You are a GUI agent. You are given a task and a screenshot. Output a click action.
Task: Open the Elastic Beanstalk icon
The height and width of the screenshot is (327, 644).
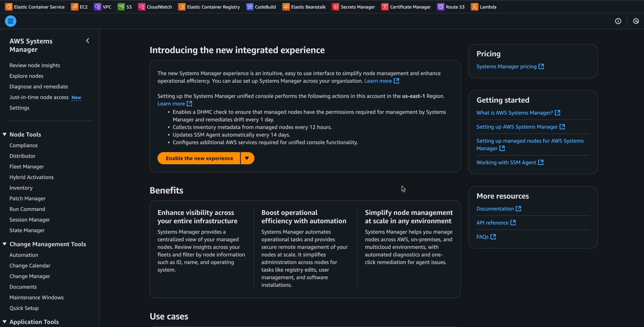286,7
